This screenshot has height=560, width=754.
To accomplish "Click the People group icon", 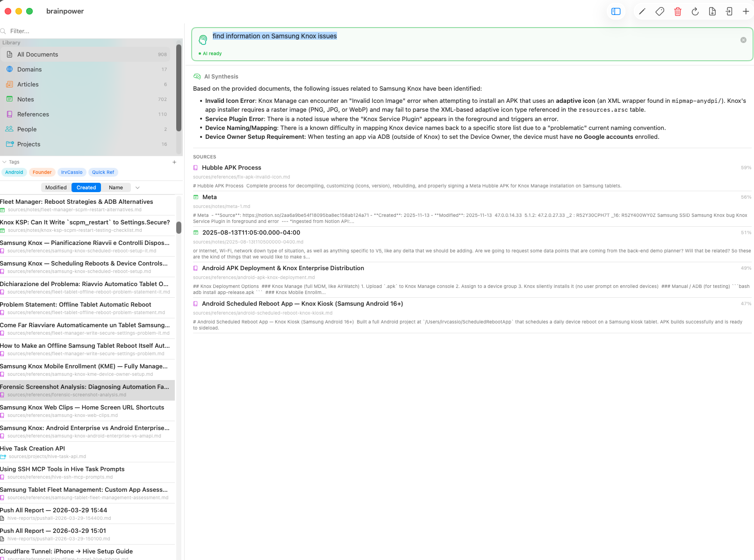I will click(9, 129).
